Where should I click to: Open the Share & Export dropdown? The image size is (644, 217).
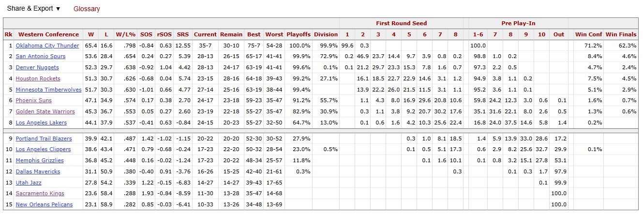point(33,9)
